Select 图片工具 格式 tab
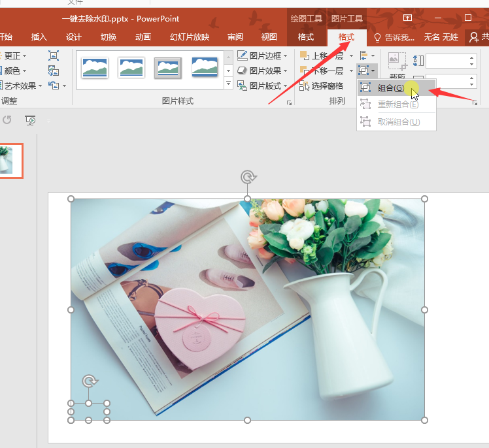Viewport: 489px width, 448px height. coord(346,37)
